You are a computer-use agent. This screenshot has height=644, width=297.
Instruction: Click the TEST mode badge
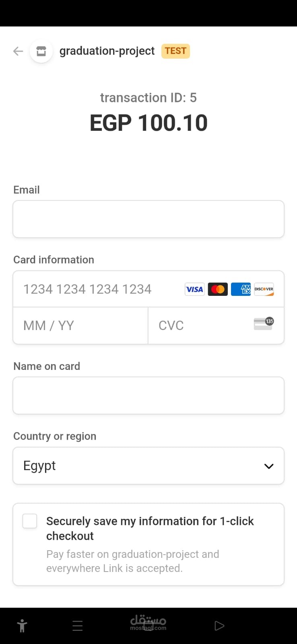pos(175,51)
